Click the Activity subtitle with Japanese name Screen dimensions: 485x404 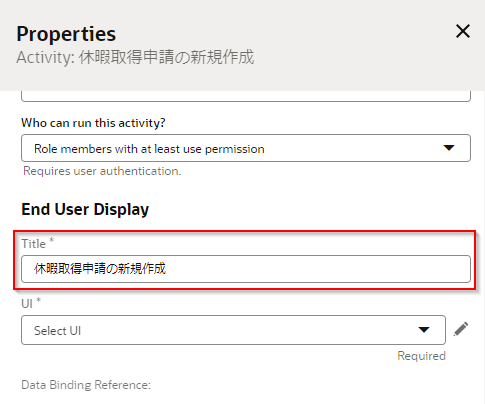pos(135,57)
